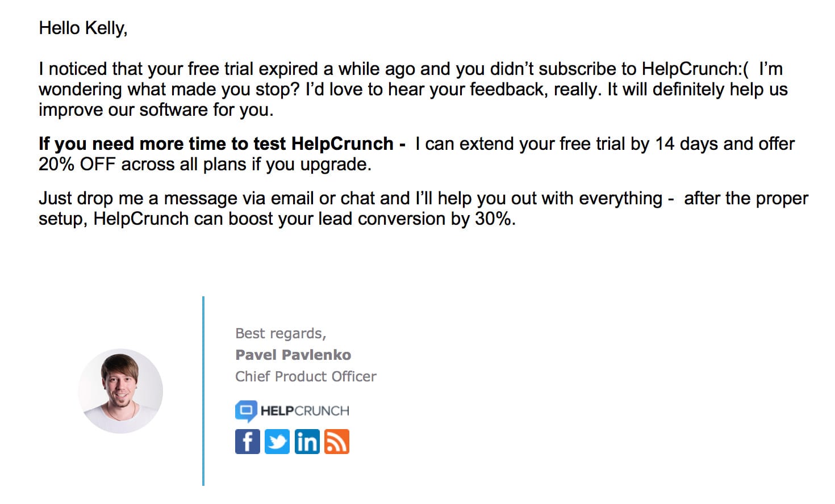Open the Facebook social icon
The width and height of the screenshot is (835, 504).
pyautogui.click(x=248, y=442)
